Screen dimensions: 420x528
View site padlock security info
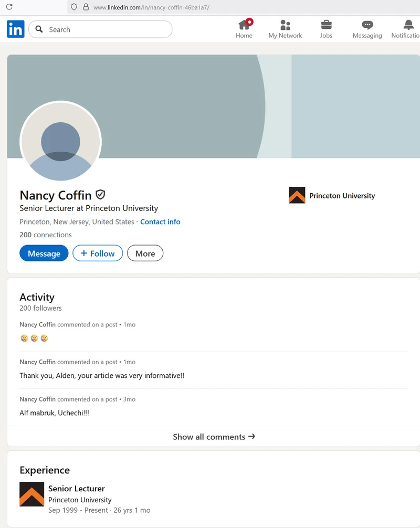point(86,7)
